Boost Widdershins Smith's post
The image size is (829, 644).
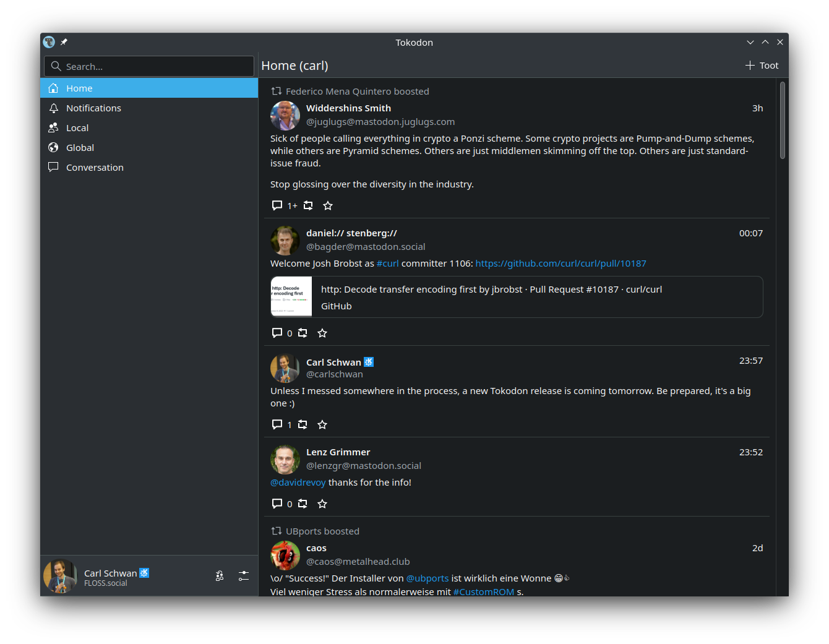308,205
